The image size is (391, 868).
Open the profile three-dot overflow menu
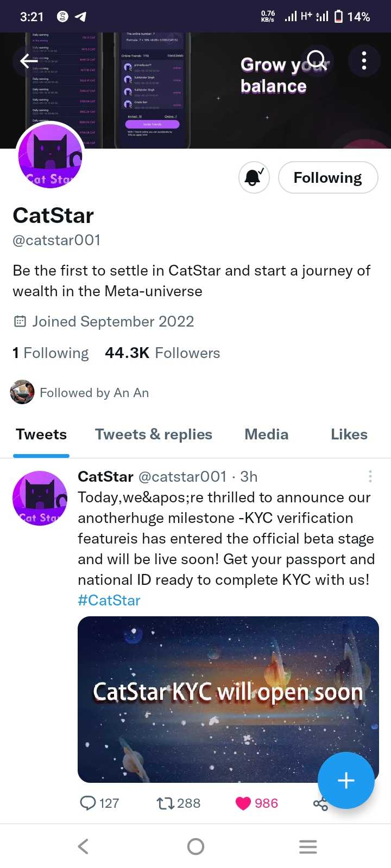pos(364,60)
